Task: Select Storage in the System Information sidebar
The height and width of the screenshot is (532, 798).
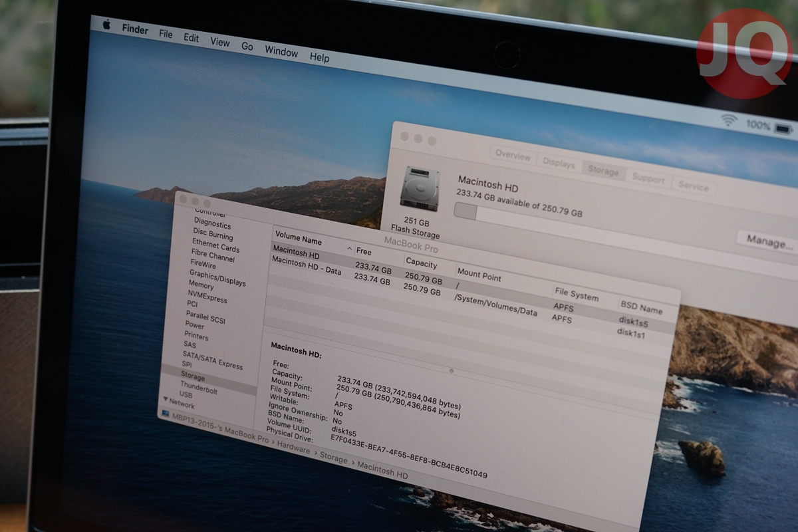Action: tap(209, 381)
